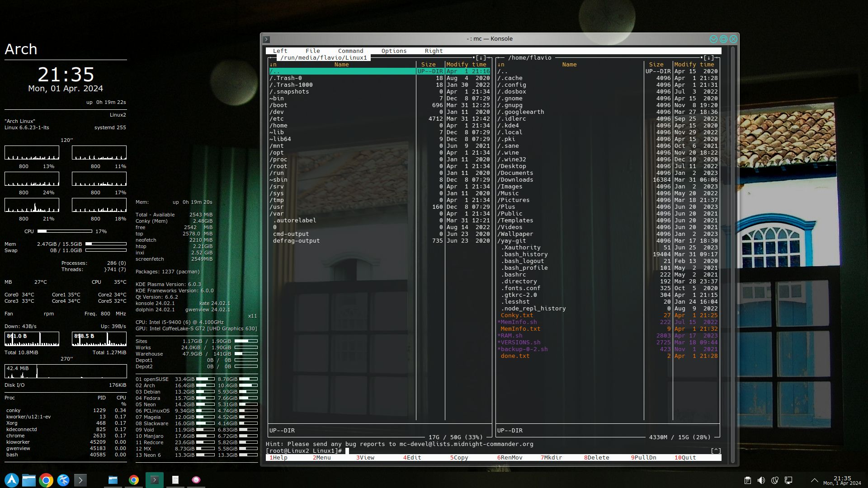
Task: Select /yay-git directory in right panel
Action: coord(608,241)
